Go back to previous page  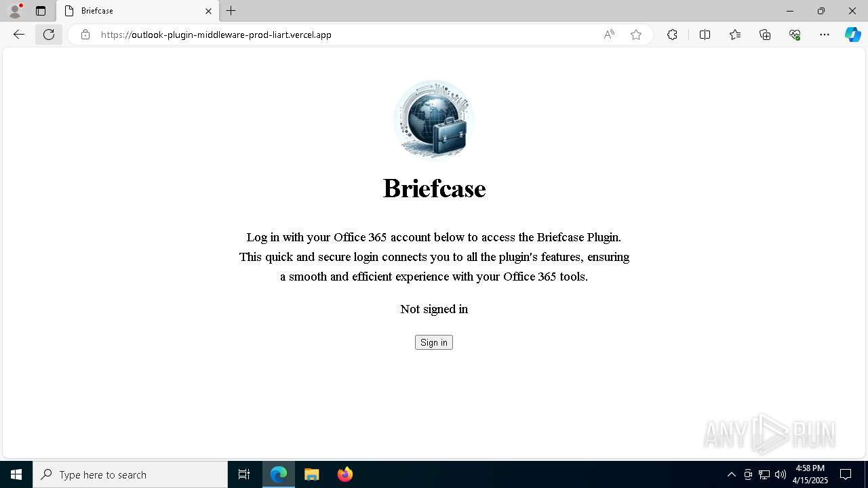[19, 35]
